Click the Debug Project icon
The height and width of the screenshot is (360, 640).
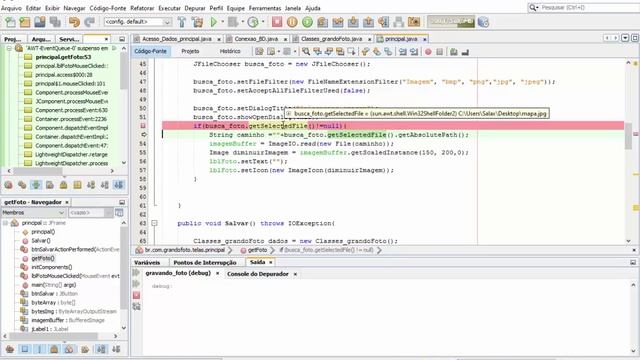pyautogui.click(x=233, y=22)
